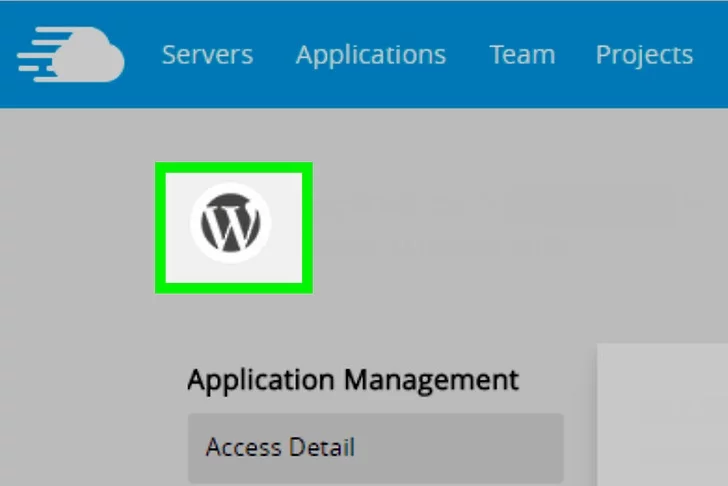
Task: Open the Servers menu
Action: pos(207,54)
